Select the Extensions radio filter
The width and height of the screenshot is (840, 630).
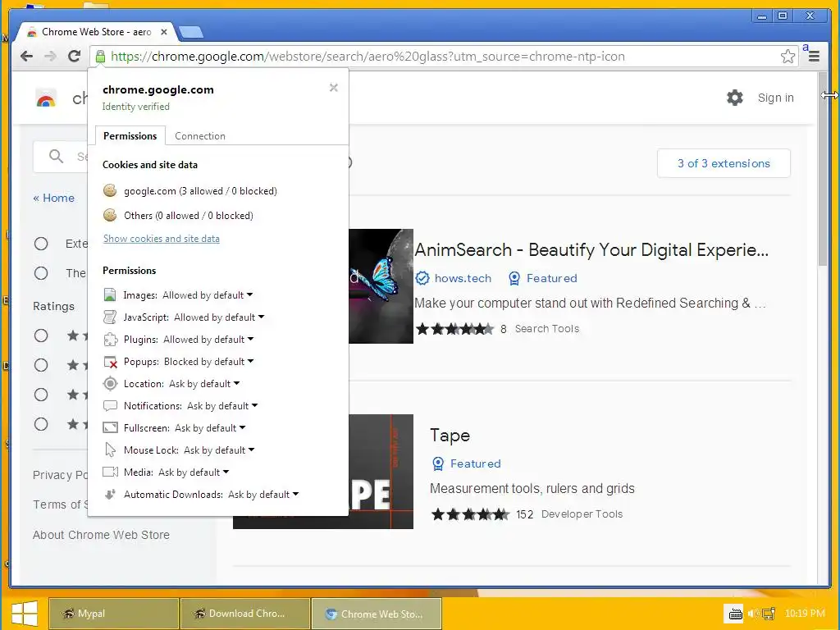(41, 244)
